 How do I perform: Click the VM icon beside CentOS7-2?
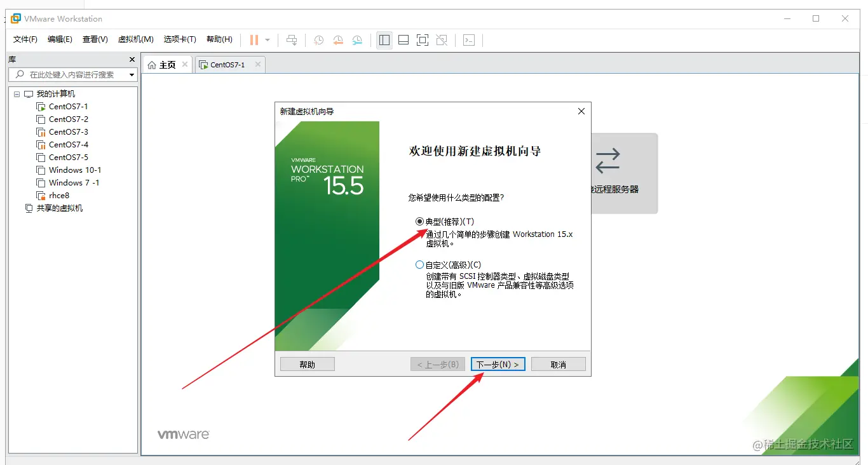pos(41,119)
